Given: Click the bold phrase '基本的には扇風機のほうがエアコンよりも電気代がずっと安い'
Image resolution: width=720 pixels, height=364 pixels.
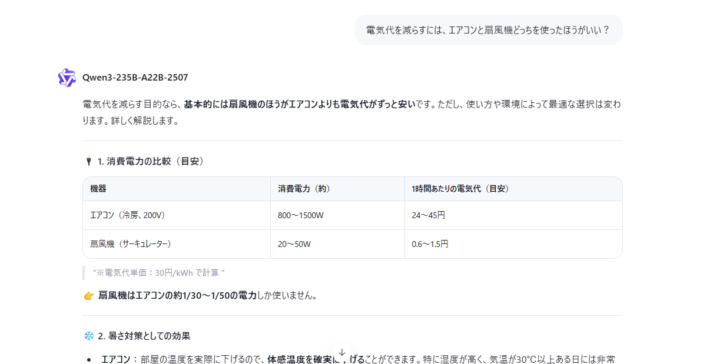Looking at the screenshot, I should pos(299,105).
